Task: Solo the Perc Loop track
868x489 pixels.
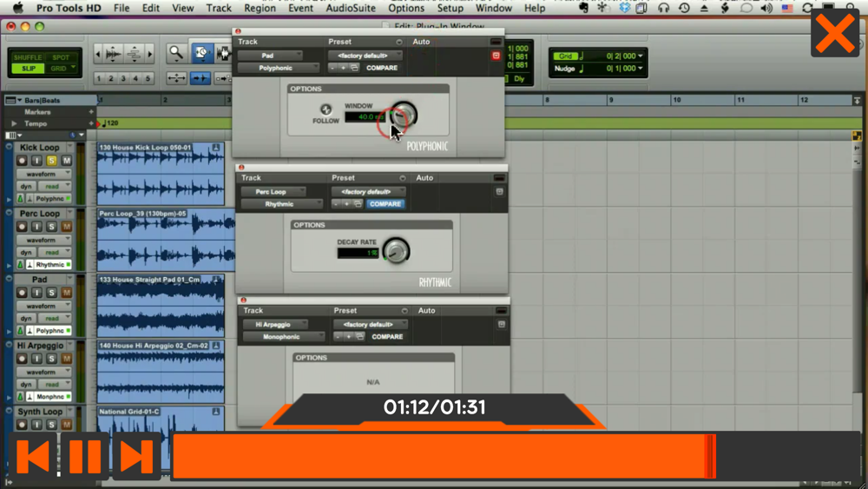Action: click(x=51, y=227)
